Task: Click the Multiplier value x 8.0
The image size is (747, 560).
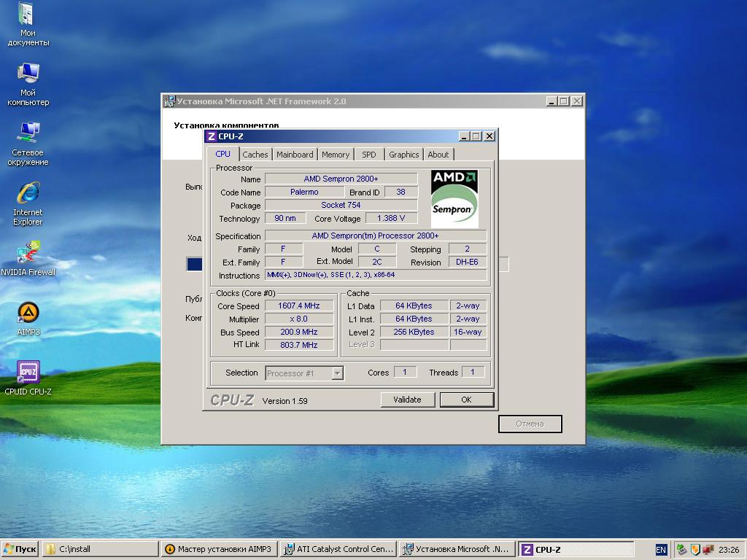Action: coord(299,319)
